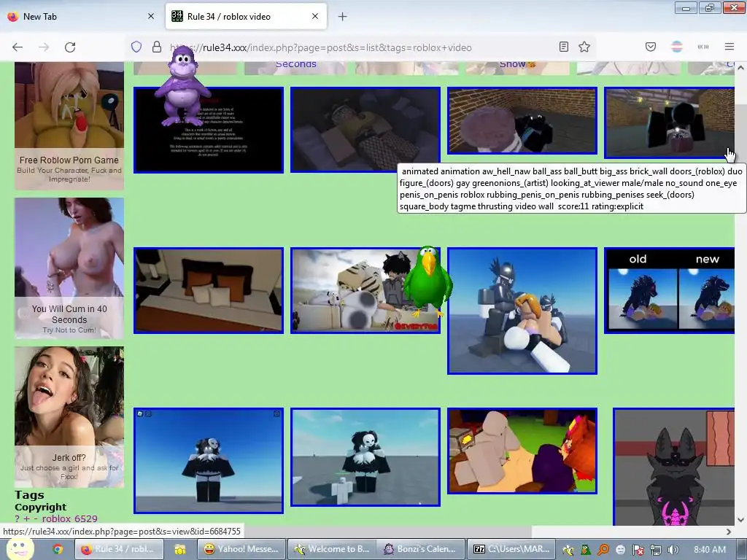
Task: Open the folder icon on the taskbar
Action: [180, 550]
